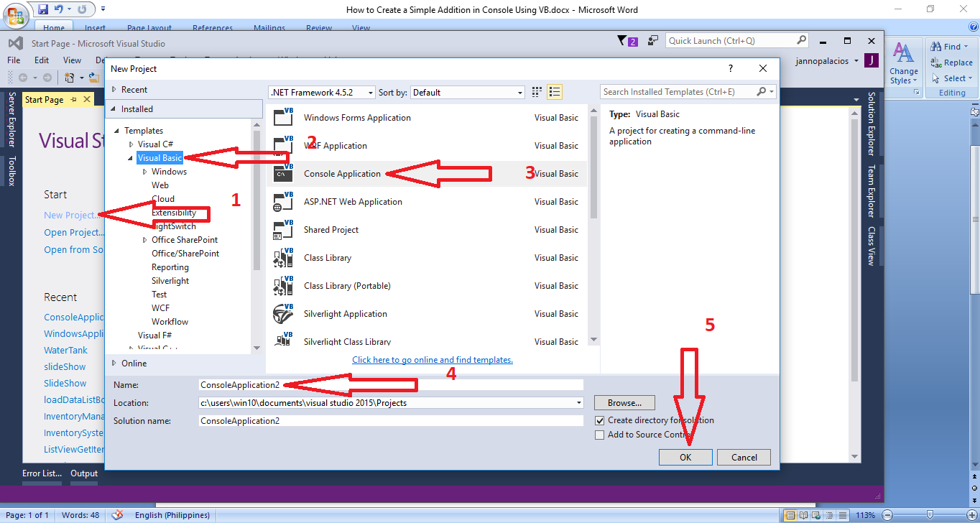The width and height of the screenshot is (980, 523).
Task: Click Word zoom slider handle
Action: tap(930, 515)
